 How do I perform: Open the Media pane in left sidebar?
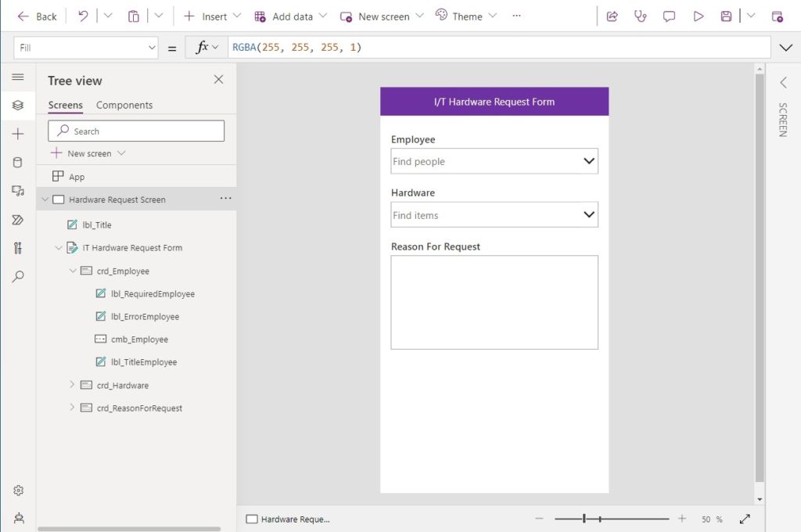(x=17, y=191)
